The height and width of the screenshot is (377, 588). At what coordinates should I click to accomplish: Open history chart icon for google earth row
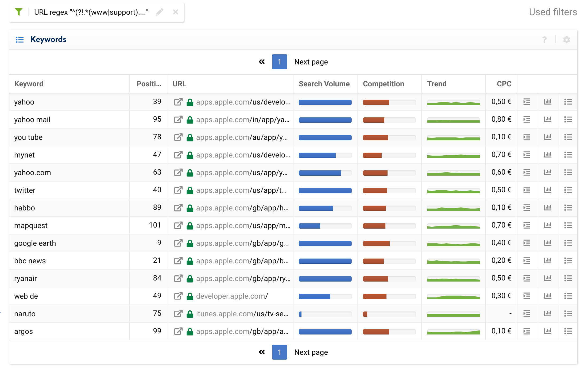(x=548, y=243)
